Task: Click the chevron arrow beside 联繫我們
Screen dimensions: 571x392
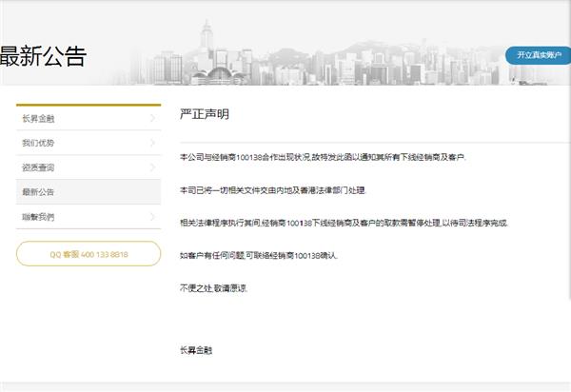Action: tap(153, 217)
